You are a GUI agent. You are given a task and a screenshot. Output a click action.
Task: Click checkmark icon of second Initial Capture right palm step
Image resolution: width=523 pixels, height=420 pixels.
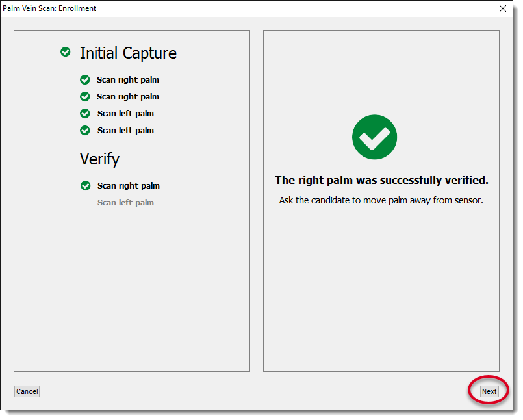84,97
